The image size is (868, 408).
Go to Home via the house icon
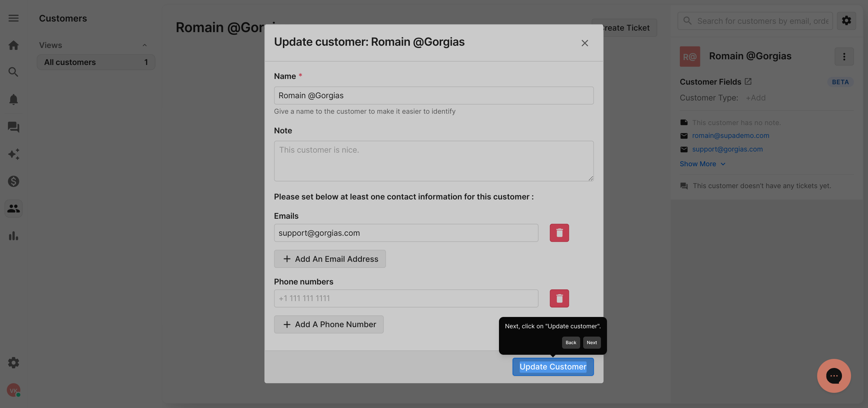14,45
